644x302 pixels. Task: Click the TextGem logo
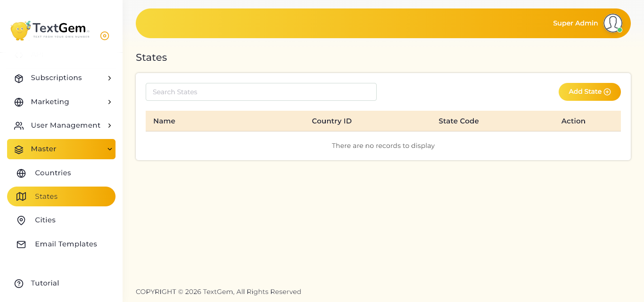tap(50, 31)
